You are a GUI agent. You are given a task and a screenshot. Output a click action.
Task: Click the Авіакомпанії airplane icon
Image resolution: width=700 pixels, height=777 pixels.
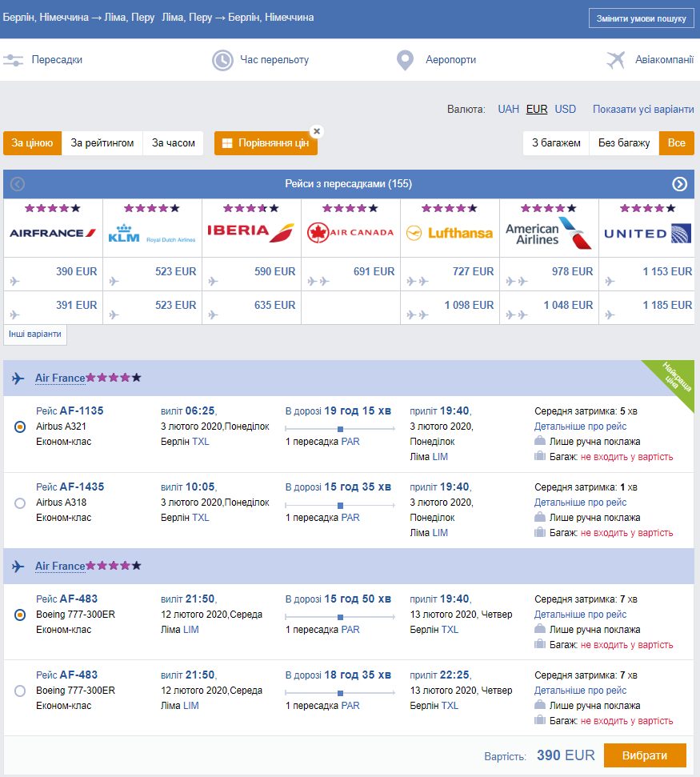coord(616,60)
